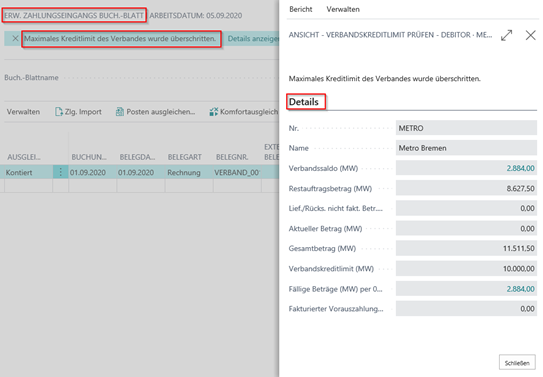Click Fakturierter Vorauszahlung value field

pos(466,308)
